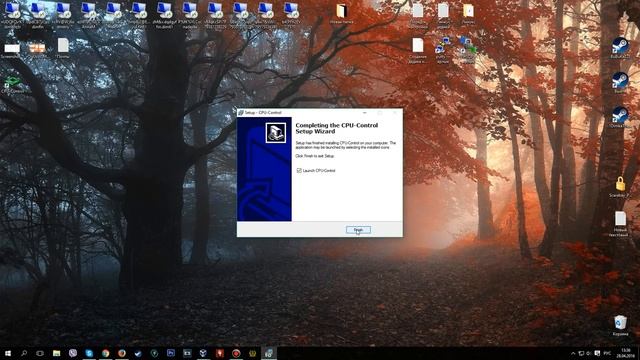Open the gold crown taskbar icon
The image size is (640, 360).
click(x=252, y=353)
